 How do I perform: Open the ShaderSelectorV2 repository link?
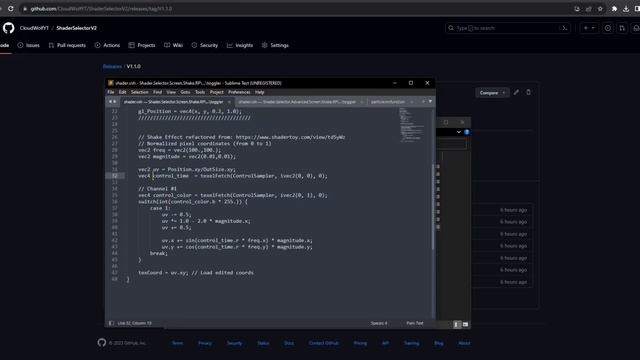76,28
